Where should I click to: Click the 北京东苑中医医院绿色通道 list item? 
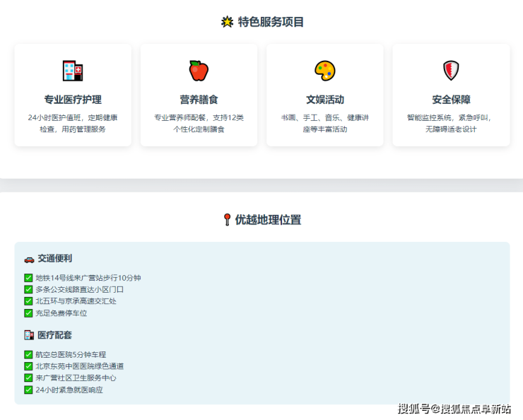click(79, 366)
